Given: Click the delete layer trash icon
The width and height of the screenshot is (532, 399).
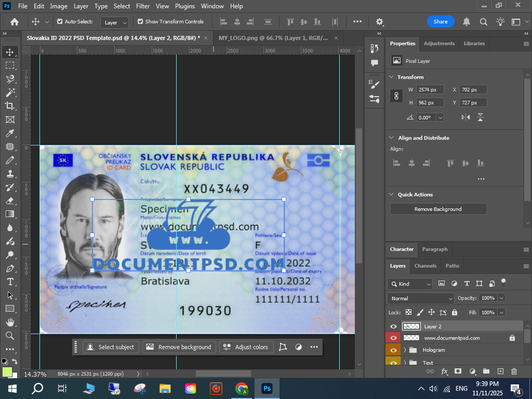Looking at the screenshot, I should pyautogui.click(x=514, y=371).
